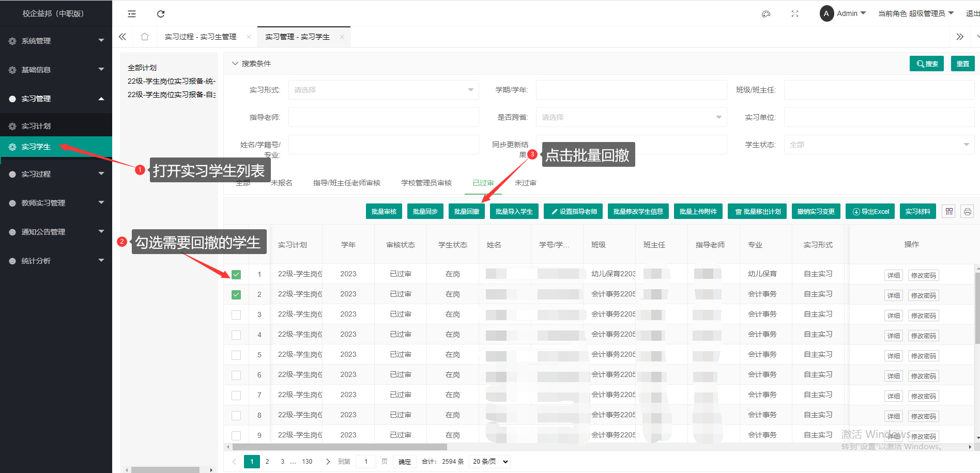Click the 批量回撤 button
980x473 pixels.
tap(466, 212)
